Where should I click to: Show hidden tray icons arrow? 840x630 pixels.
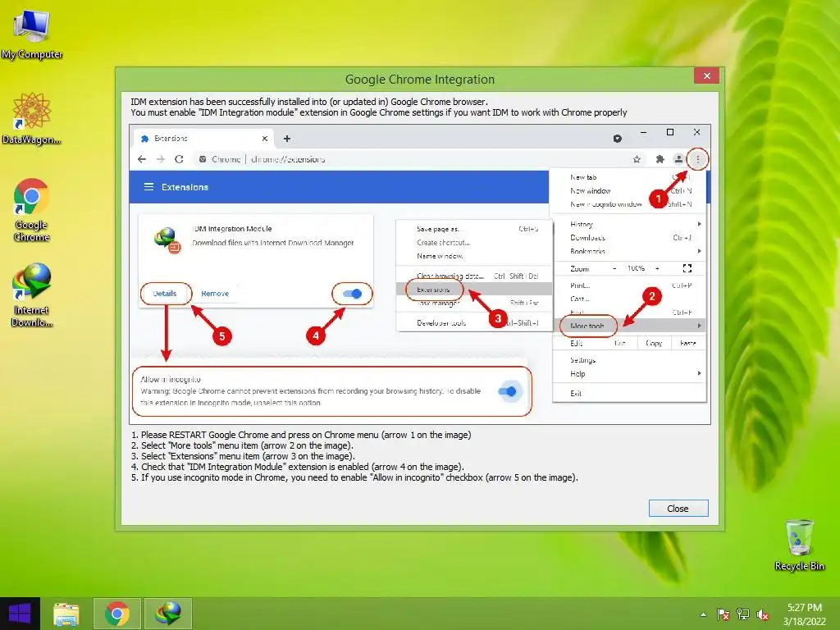tap(703, 614)
